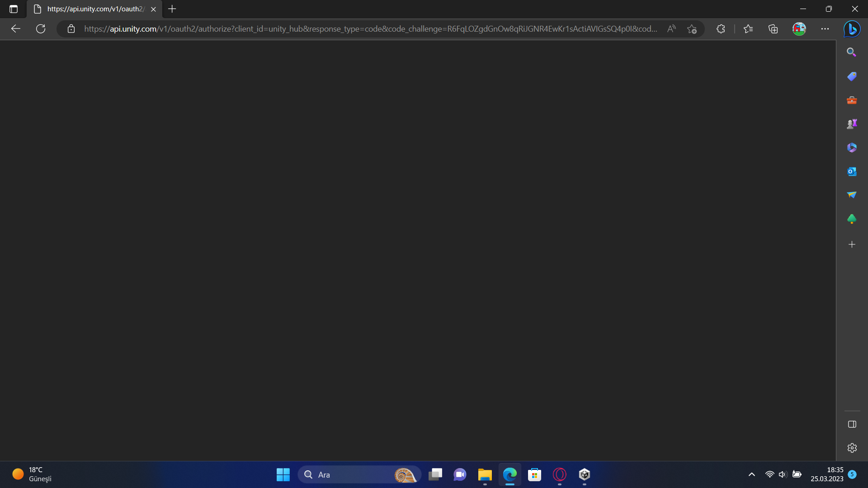Toggle Read aloud icon in address bar
868x488 pixels.
(671, 29)
